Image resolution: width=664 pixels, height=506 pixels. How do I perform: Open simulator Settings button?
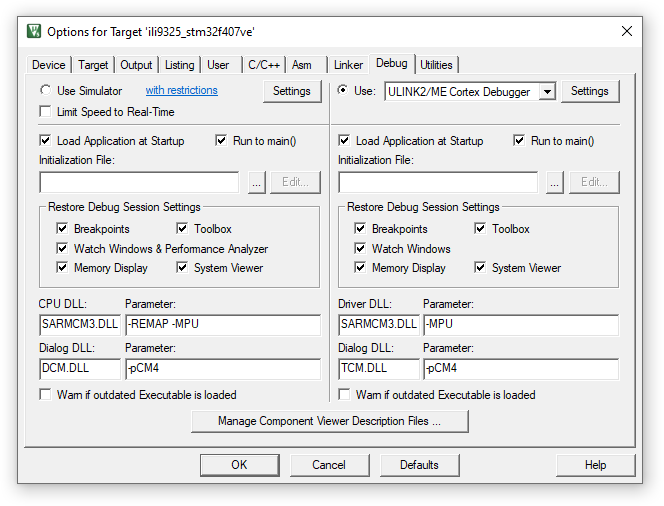point(292,91)
